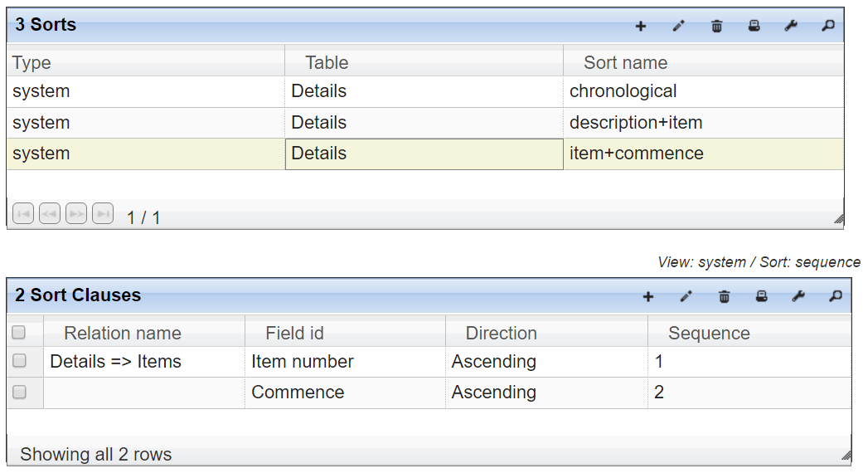868x473 pixels.
Task: Print Sorts list with printer icon
Action: (x=754, y=26)
